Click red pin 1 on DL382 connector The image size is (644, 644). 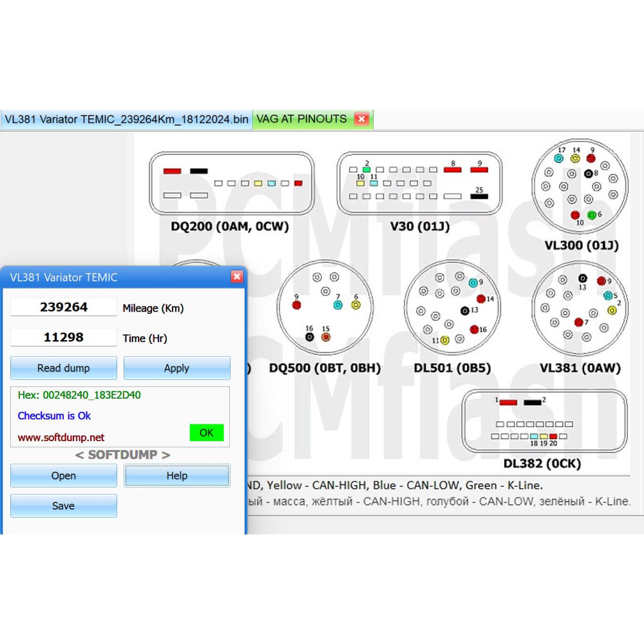pyautogui.click(x=508, y=402)
